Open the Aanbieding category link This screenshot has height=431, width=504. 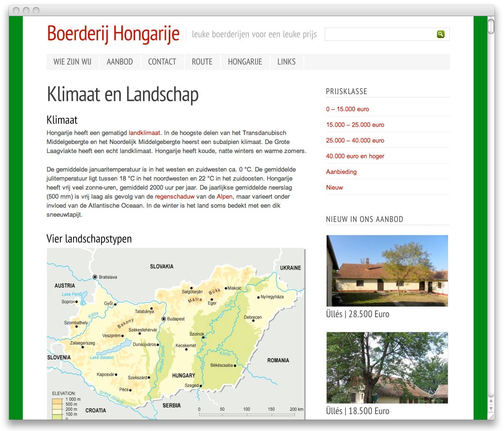(341, 172)
